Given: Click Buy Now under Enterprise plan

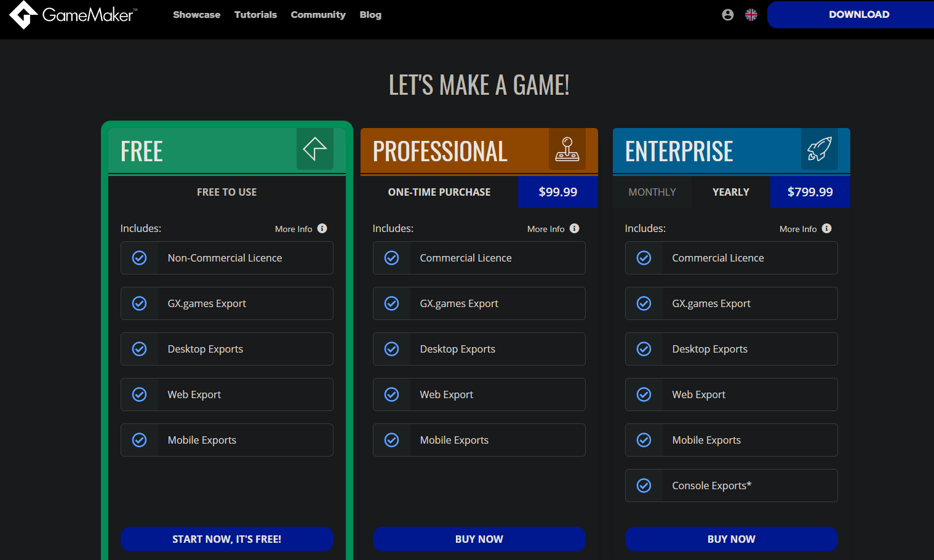Looking at the screenshot, I should [x=732, y=539].
